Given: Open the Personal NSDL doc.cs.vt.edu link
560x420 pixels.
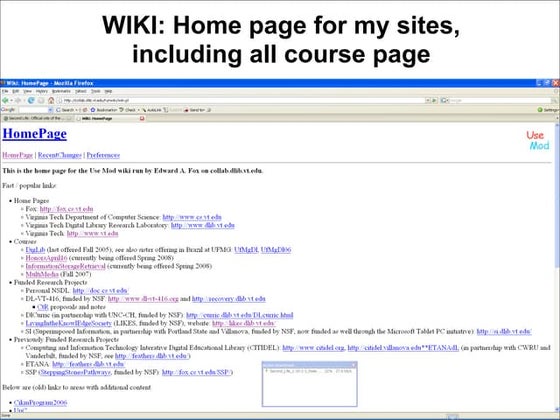Looking at the screenshot, I should (101, 291).
